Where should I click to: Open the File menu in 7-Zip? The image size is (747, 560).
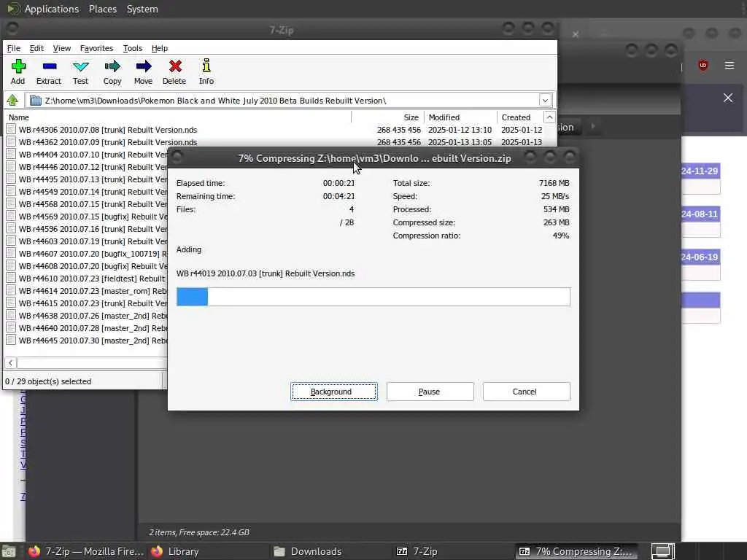[14, 48]
